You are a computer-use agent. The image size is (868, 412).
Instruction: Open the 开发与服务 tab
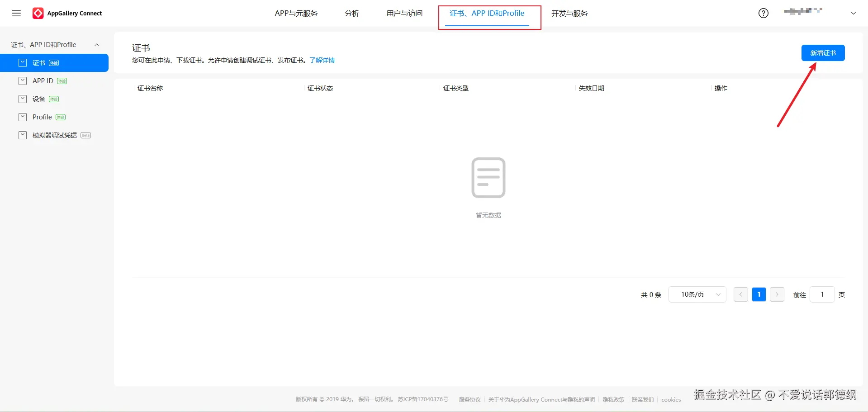click(569, 13)
